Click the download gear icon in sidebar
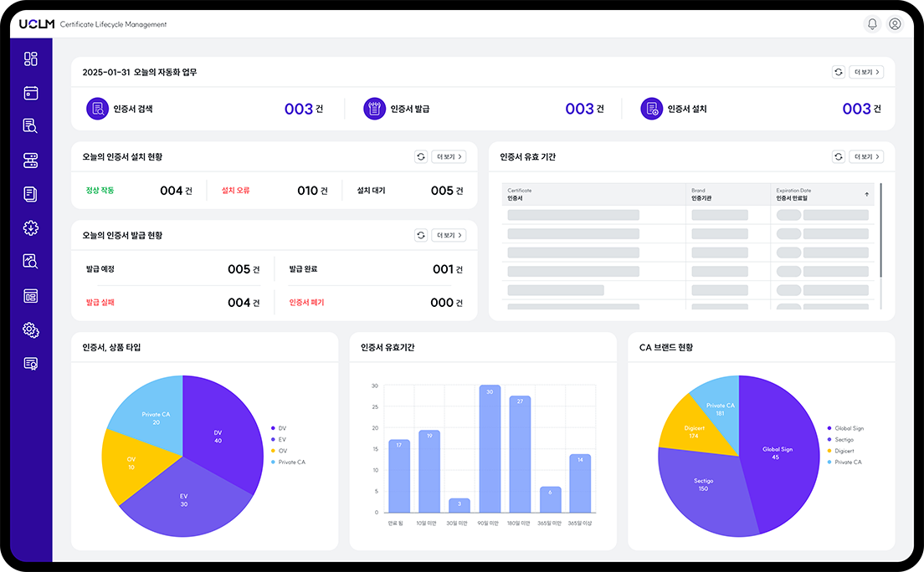Screen dimensions: 924x572 [31, 228]
